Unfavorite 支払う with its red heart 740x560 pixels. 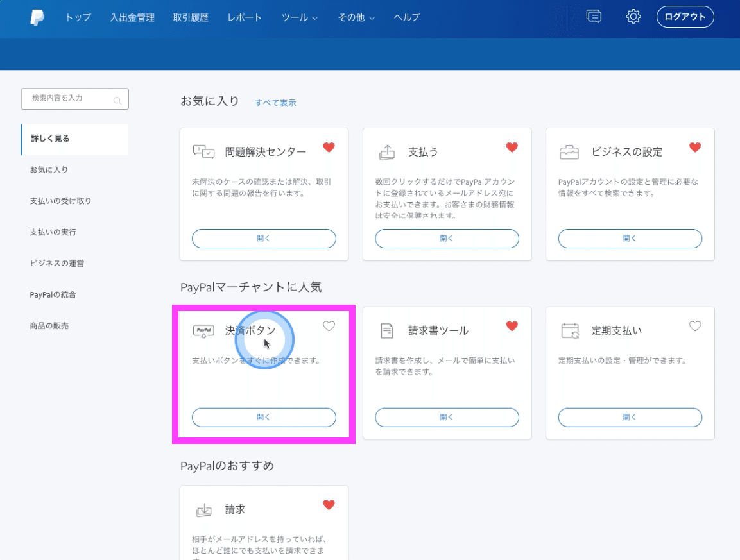pyautogui.click(x=512, y=147)
